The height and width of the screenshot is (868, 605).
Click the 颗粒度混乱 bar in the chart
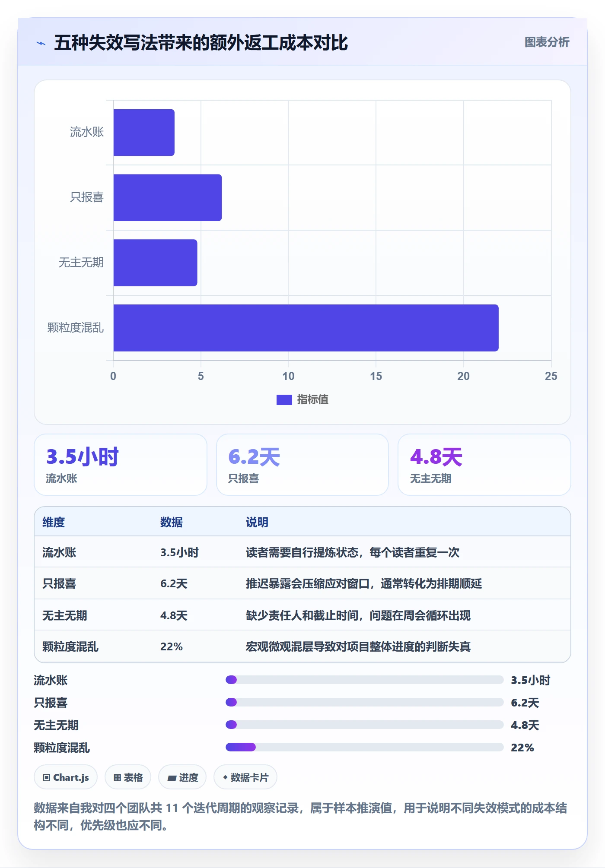coord(306,328)
